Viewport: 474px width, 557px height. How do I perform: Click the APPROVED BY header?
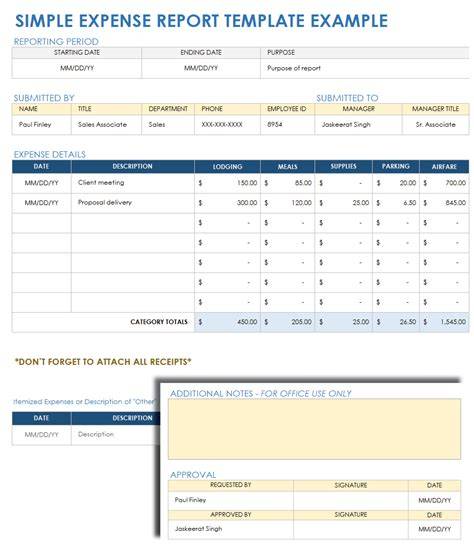pos(231,515)
